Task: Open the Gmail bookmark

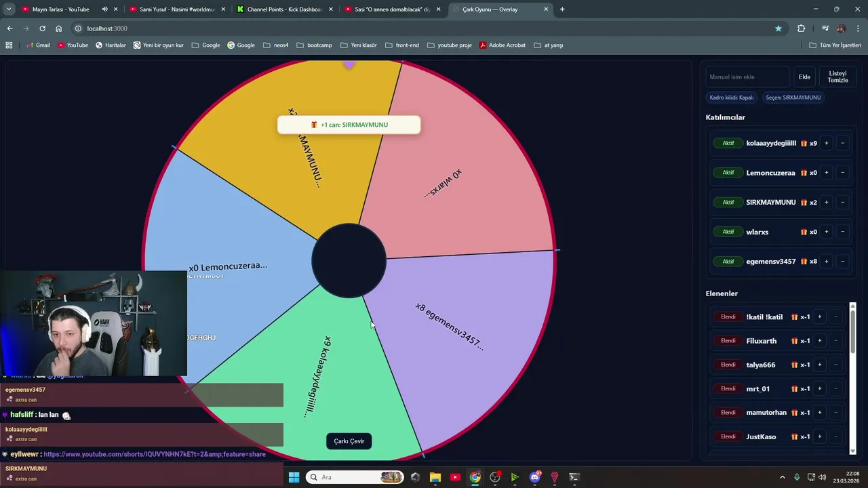Action: (38, 45)
